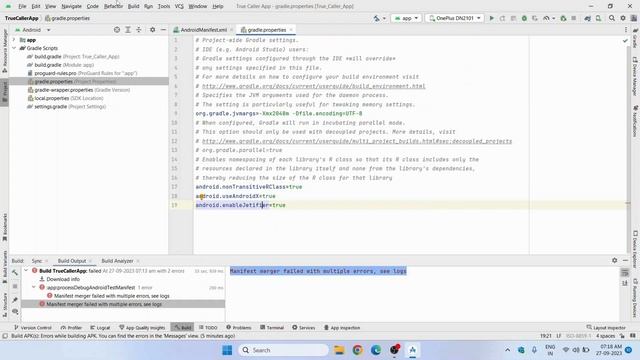Select local.properties in the project tree
Screen dimensions: 640x360
pyautogui.click(x=65, y=98)
